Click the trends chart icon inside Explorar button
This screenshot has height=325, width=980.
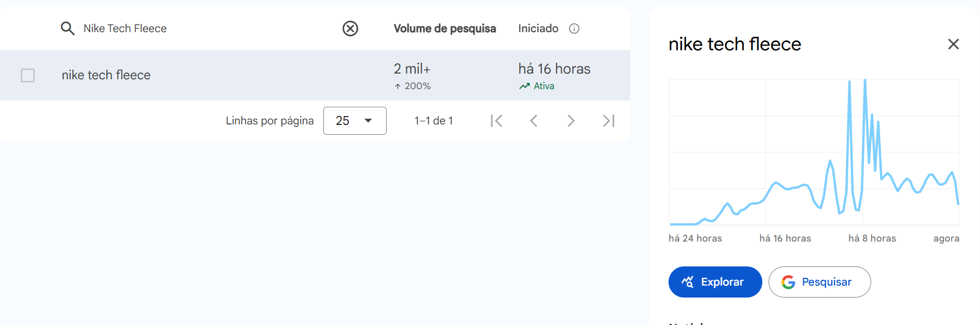pyautogui.click(x=687, y=282)
